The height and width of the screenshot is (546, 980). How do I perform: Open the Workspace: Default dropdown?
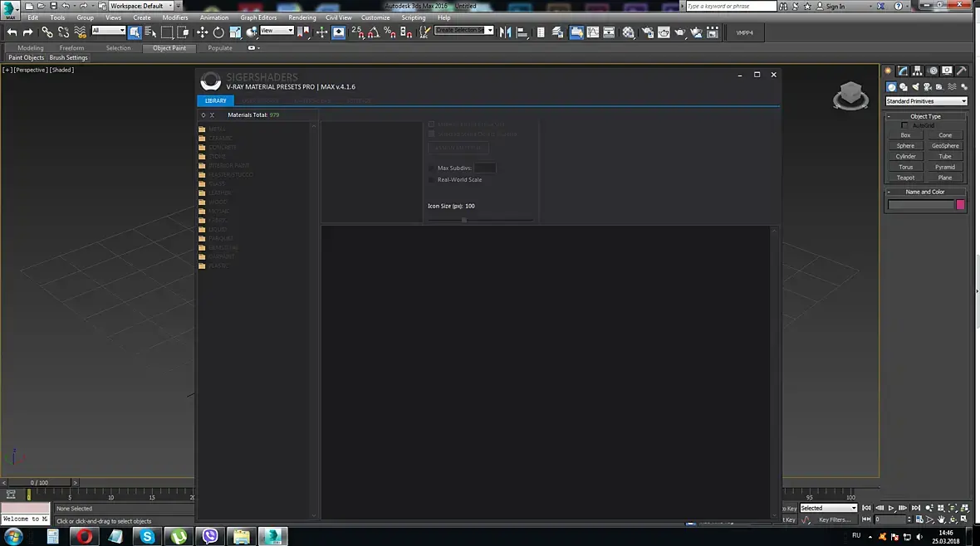141,6
